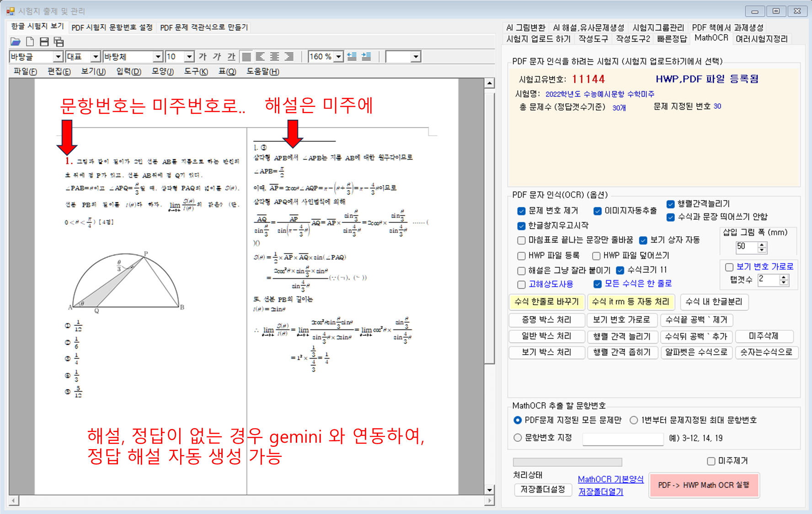
Task: Apply justified paragraph alignment
Action: pyautogui.click(x=246, y=56)
